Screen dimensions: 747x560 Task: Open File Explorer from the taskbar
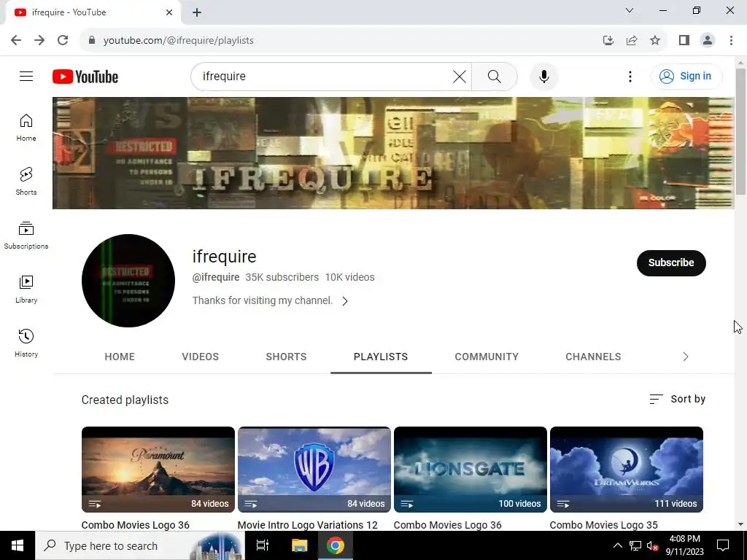point(299,545)
